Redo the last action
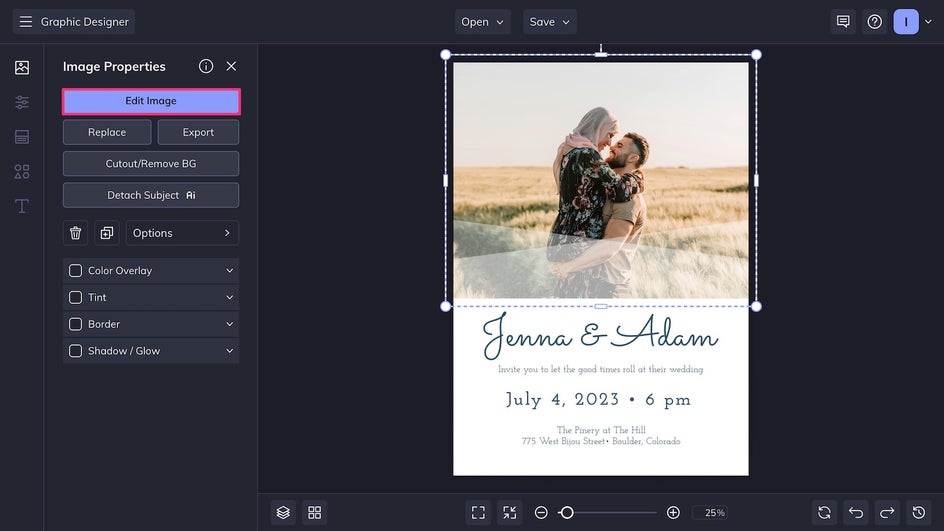This screenshot has width=944, height=531. [x=887, y=512]
